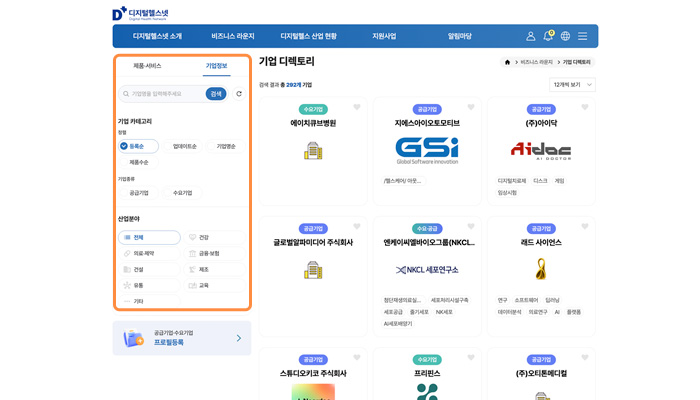Favorite 글로벌알파미디어 주식회사 with its heart
This screenshot has width=700, height=400.
[x=357, y=226]
